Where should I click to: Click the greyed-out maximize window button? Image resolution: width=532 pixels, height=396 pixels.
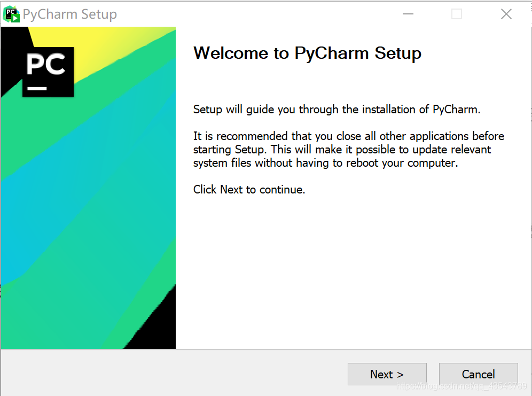point(456,14)
